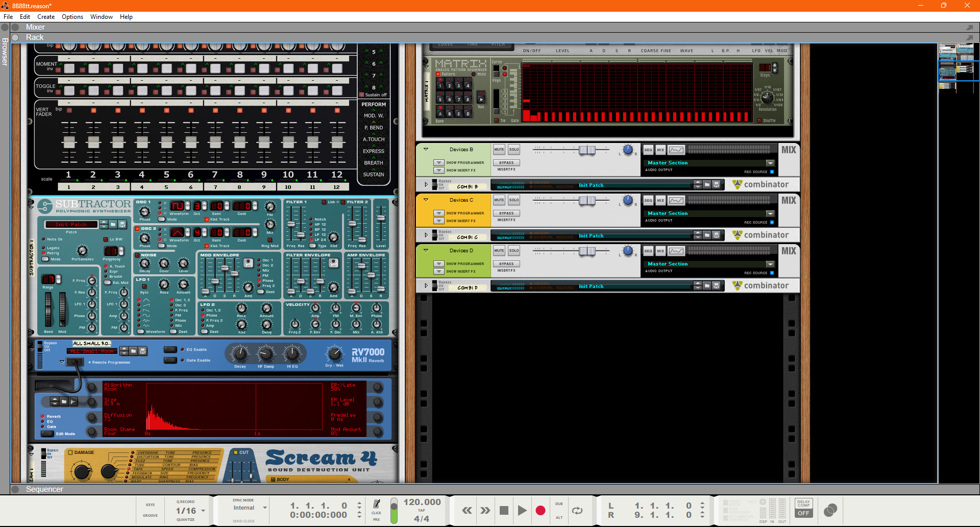Viewport: 980px width, 527px height.
Task: Bypass insert FX on Devices C
Action: (506, 213)
